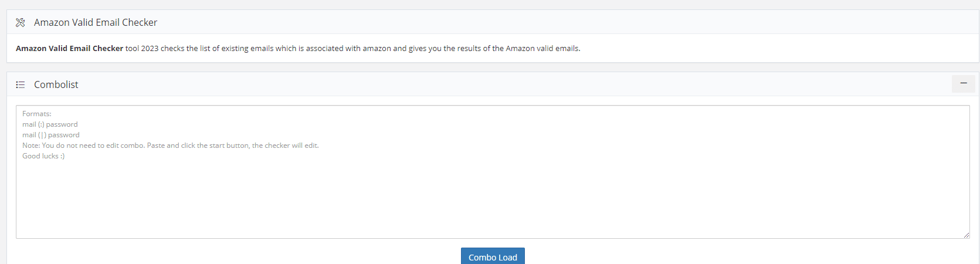Click the tools icon beside the page title
980x264 pixels.
[21, 22]
